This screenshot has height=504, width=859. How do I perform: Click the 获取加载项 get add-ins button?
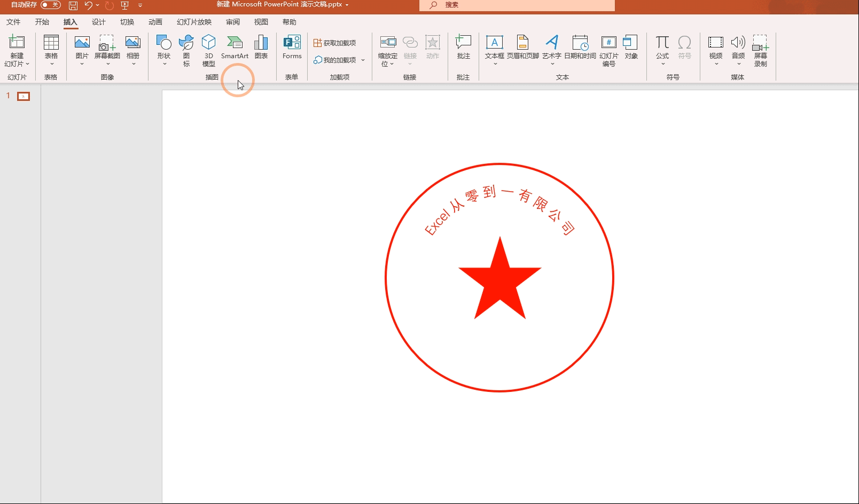[335, 43]
